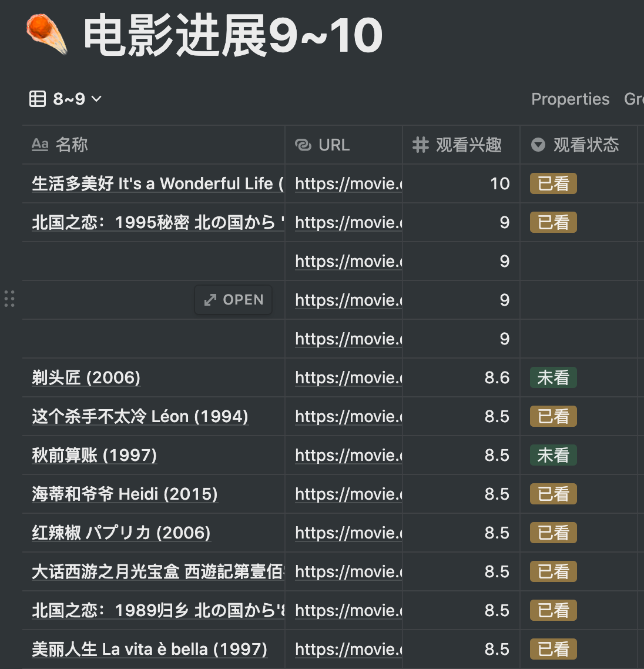Open 美丽人生 La vita è bella entry
This screenshot has width=644, height=669.
[x=149, y=649]
